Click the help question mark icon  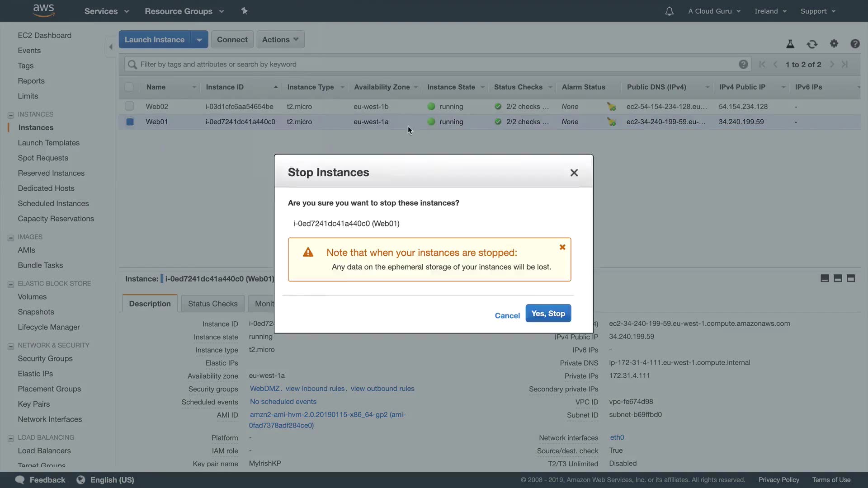(855, 43)
